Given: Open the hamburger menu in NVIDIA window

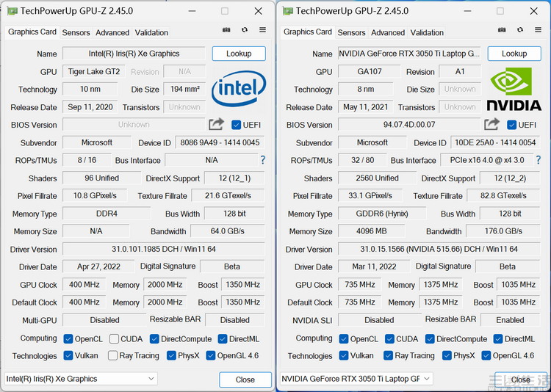Looking at the screenshot, I should click(538, 30).
